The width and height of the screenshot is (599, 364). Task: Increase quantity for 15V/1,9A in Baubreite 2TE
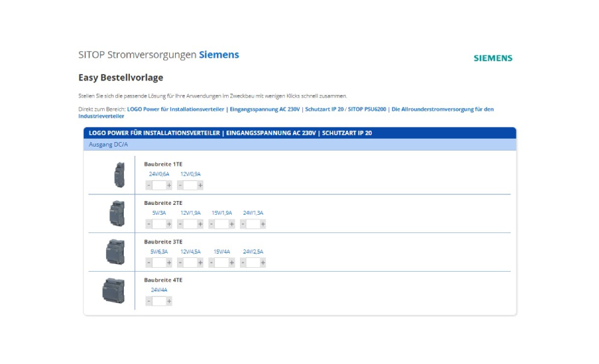click(232, 224)
